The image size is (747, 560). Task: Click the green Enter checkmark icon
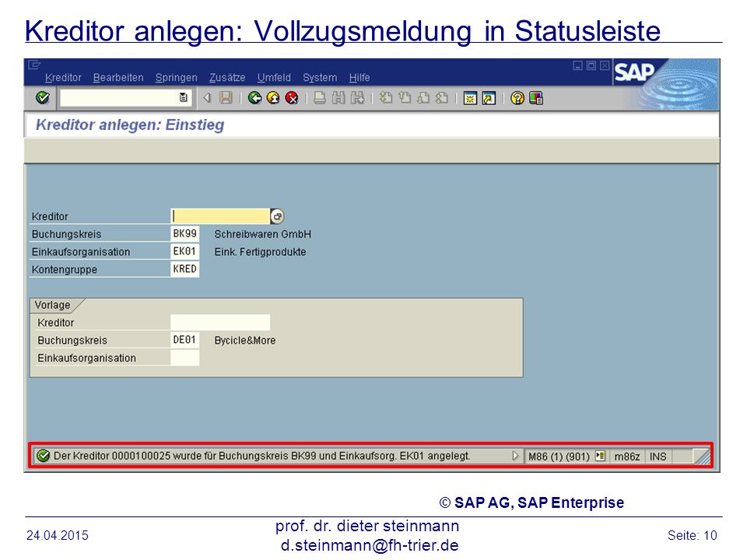point(42,98)
